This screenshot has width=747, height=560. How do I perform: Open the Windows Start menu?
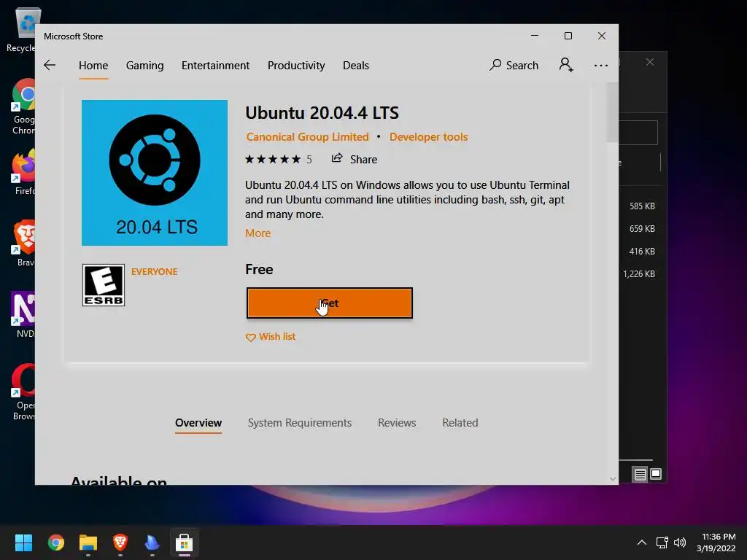click(23, 542)
